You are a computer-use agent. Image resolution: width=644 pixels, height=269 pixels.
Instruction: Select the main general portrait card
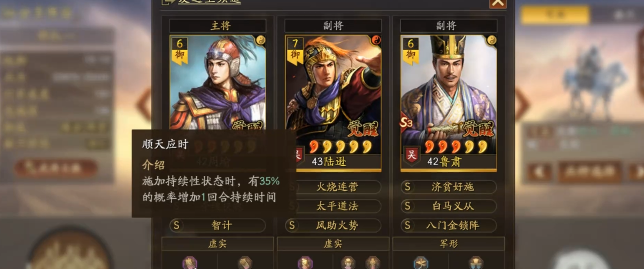pyautogui.click(x=218, y=83)
